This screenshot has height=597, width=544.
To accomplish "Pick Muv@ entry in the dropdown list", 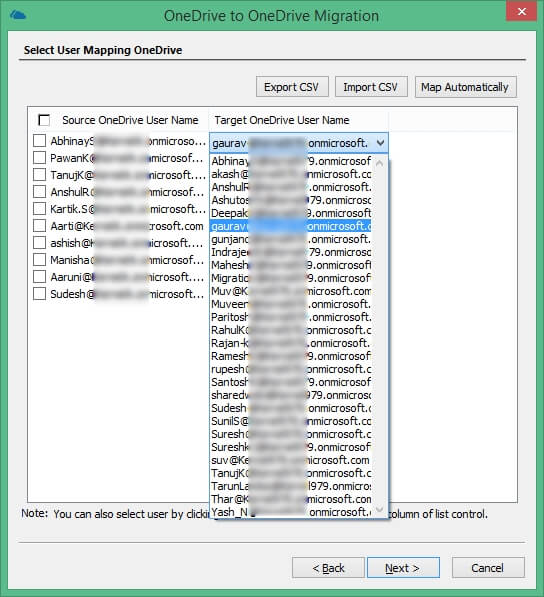I will click(x=291, y=291).
